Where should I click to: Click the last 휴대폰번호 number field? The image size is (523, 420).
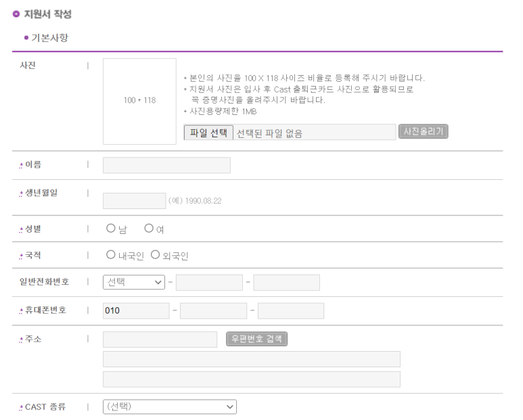point(291,310)
